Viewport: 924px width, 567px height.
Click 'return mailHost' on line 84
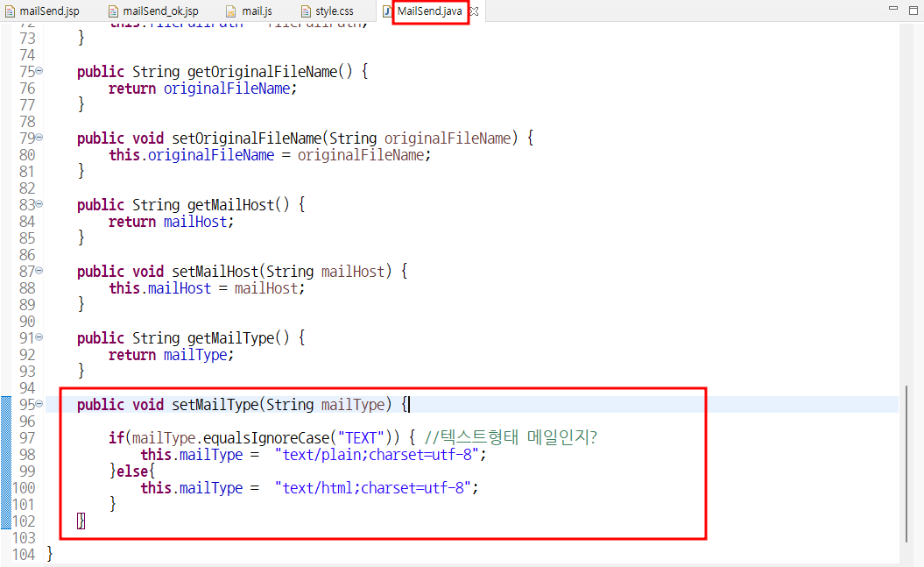[x=168, y=222]
